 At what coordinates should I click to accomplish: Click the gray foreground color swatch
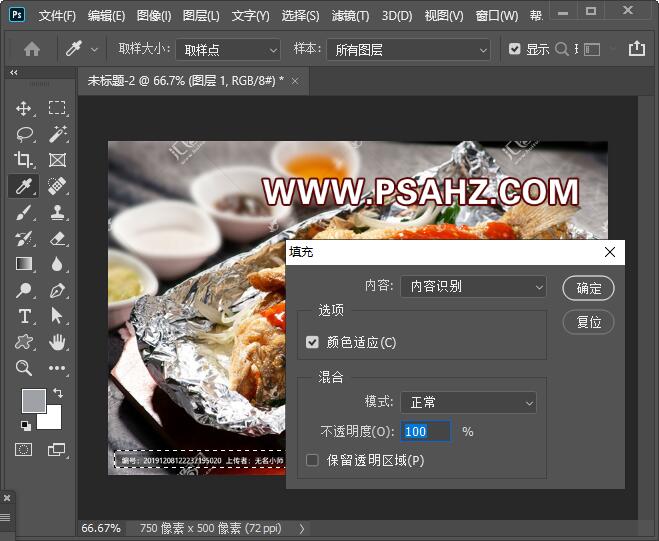click(x=34, y=401)
